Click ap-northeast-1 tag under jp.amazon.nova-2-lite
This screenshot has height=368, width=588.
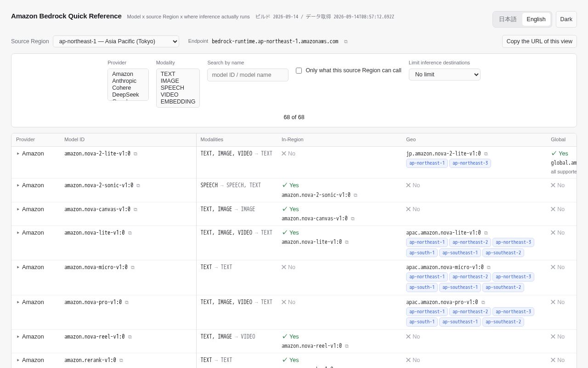click(x=427, y=163)
